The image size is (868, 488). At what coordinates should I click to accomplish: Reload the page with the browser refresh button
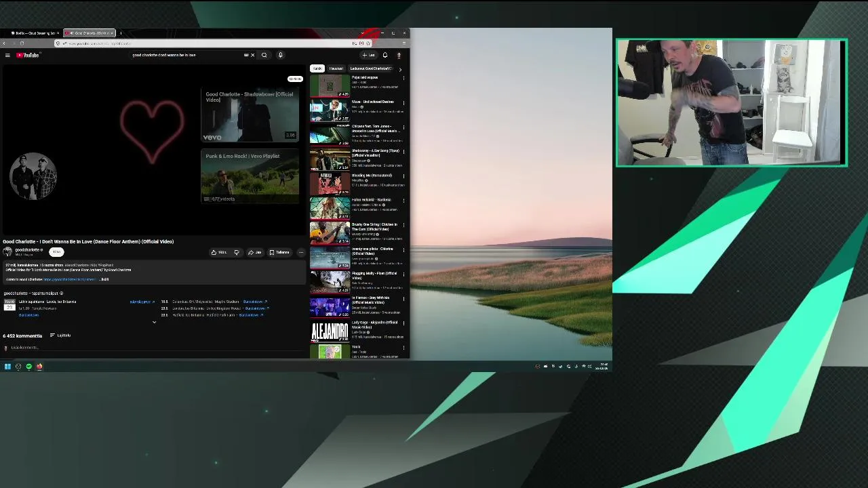[x=22, y=43]
